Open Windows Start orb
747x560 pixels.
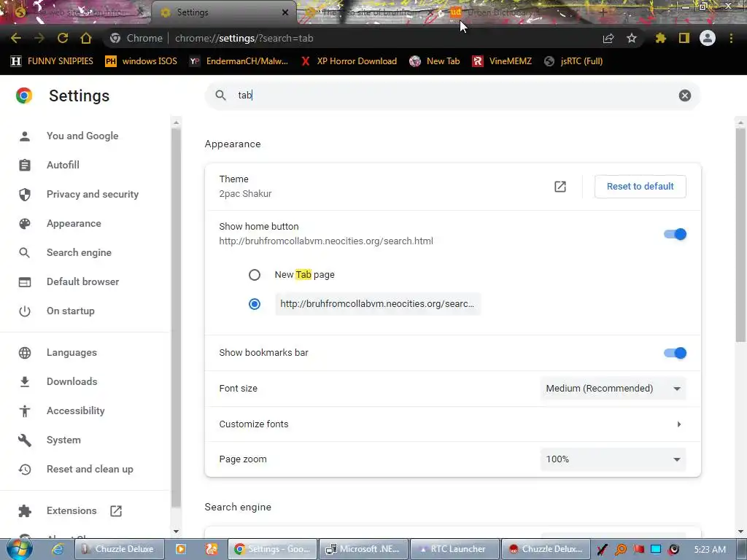point(20,548)
